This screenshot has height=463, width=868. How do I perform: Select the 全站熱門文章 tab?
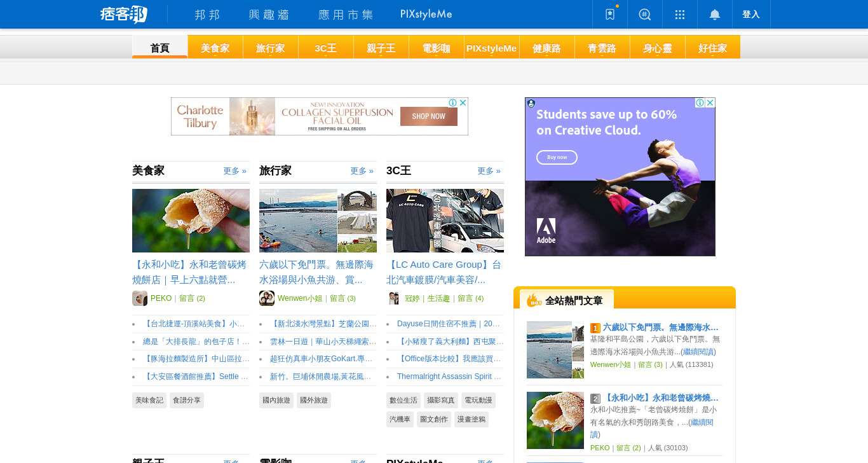coord(567,300)
